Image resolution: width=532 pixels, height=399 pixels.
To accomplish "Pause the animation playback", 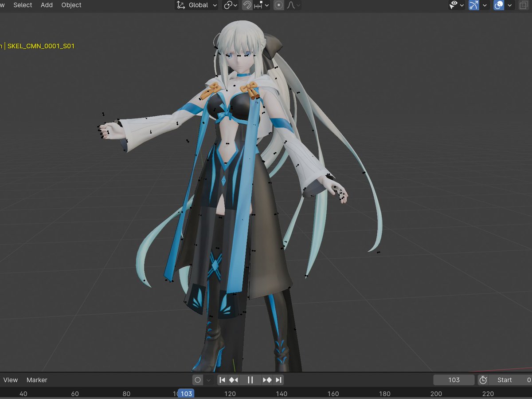I will (x=250, y=380).
